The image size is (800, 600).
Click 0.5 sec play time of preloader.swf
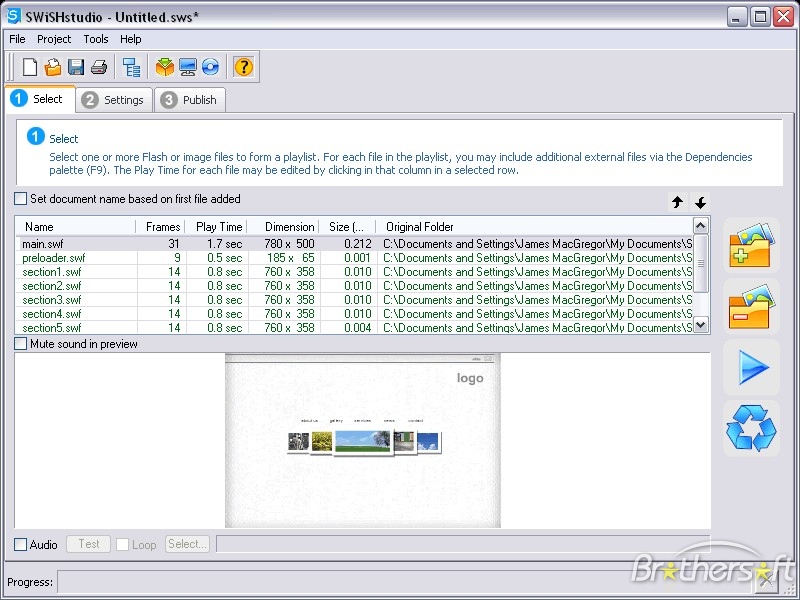(224, 258)
